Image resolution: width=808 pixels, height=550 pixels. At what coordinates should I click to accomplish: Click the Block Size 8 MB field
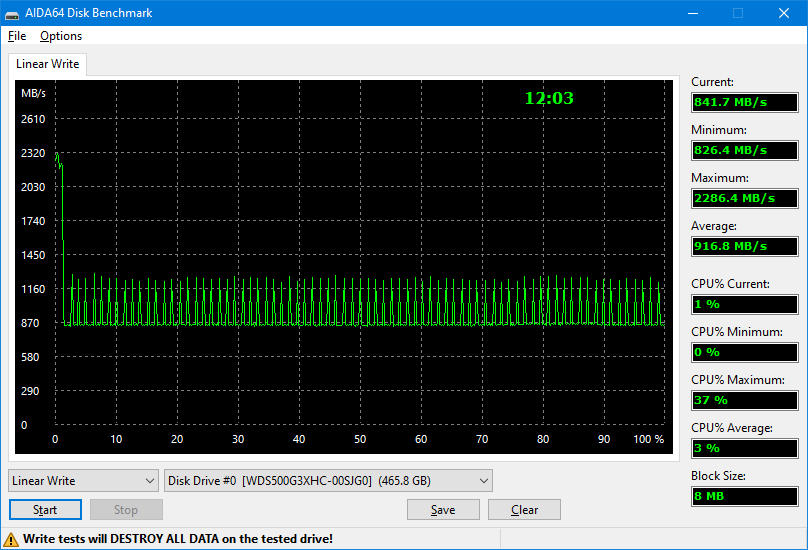(745, 496)
